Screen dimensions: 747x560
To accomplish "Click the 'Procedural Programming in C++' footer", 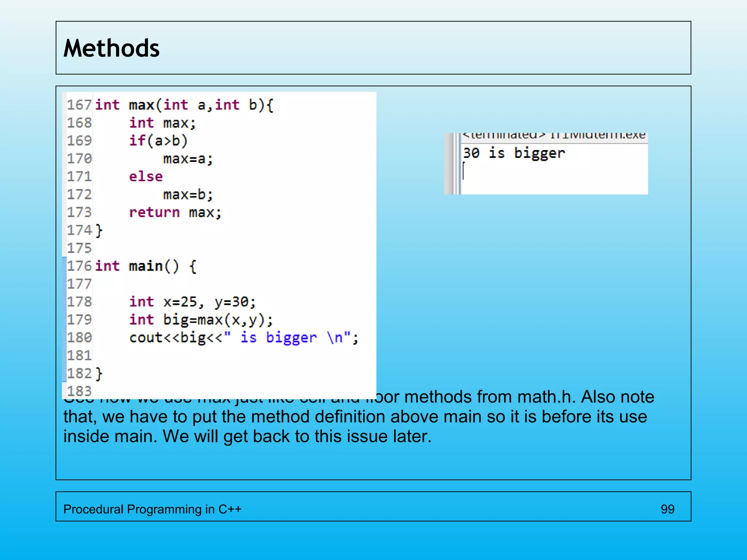I will pos(152,509).
